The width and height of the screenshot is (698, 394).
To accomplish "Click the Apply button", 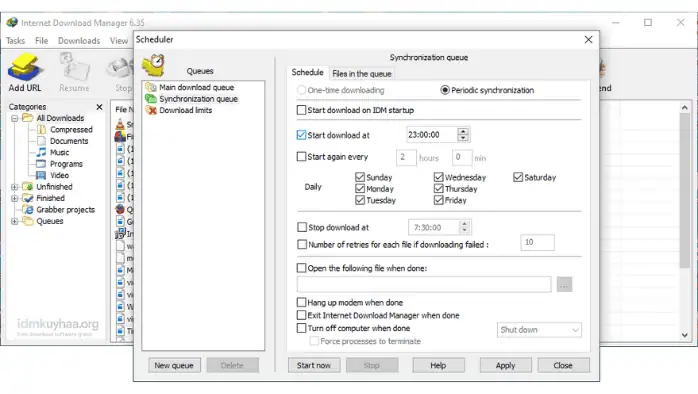I will (x=506, y=366).
